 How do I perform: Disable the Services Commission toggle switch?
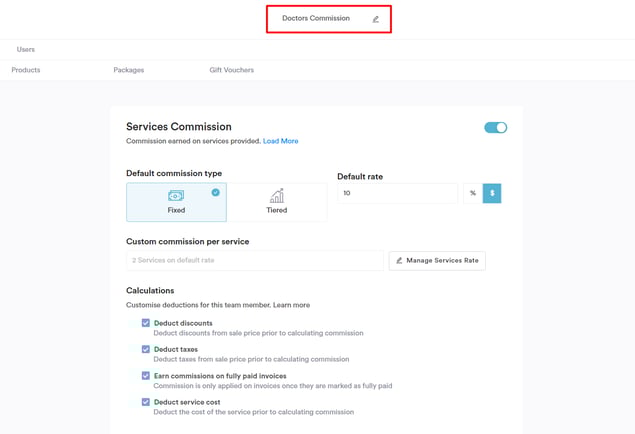tap(495, 128)
